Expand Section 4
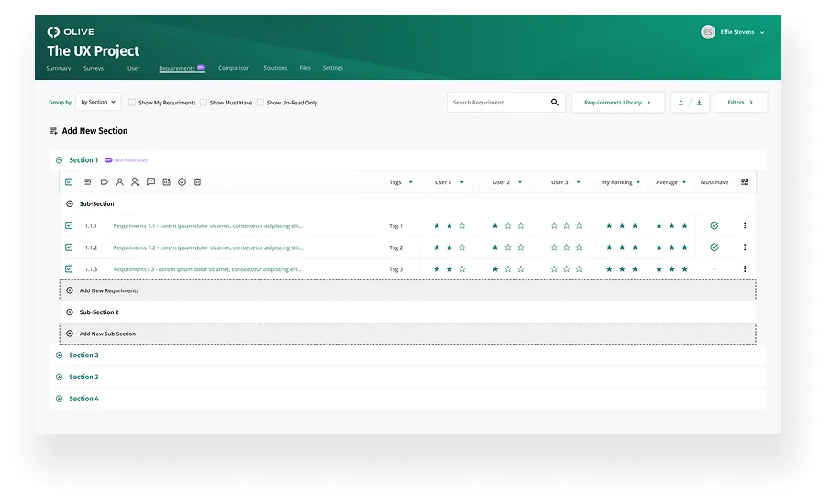The height and width of the screenshot is (504, 831). click(60, 399)
